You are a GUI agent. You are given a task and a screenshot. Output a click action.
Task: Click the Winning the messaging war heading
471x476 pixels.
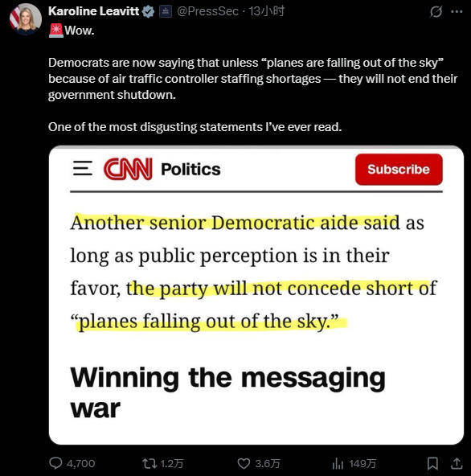227,393
